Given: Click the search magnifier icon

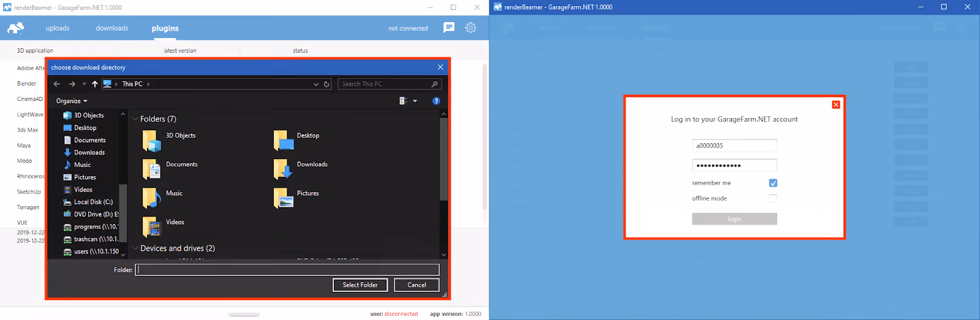Looking at the screenshot, I should [434, 84].
